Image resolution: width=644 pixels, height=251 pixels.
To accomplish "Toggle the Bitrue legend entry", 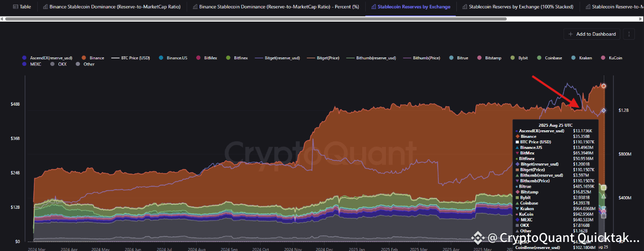I will pos(458,58).
